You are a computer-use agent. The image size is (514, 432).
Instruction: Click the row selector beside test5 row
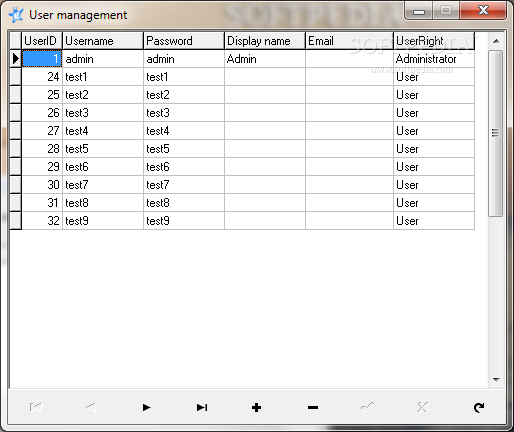[x=15, y=149]
